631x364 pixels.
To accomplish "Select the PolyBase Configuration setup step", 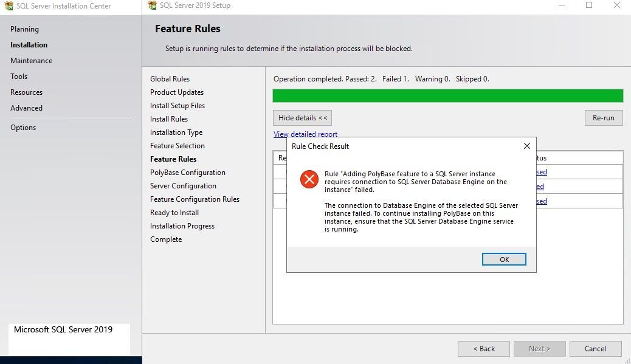I will [x=187, y=172].
